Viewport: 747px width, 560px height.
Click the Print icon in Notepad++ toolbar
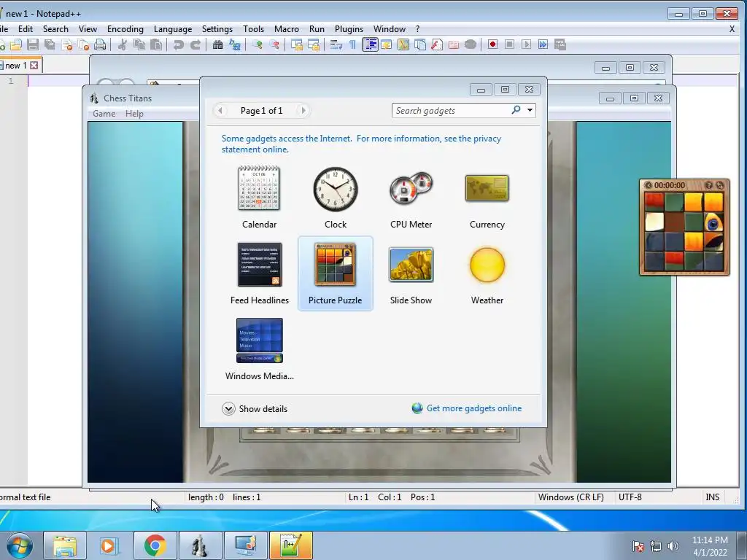(x=99, y=44)
